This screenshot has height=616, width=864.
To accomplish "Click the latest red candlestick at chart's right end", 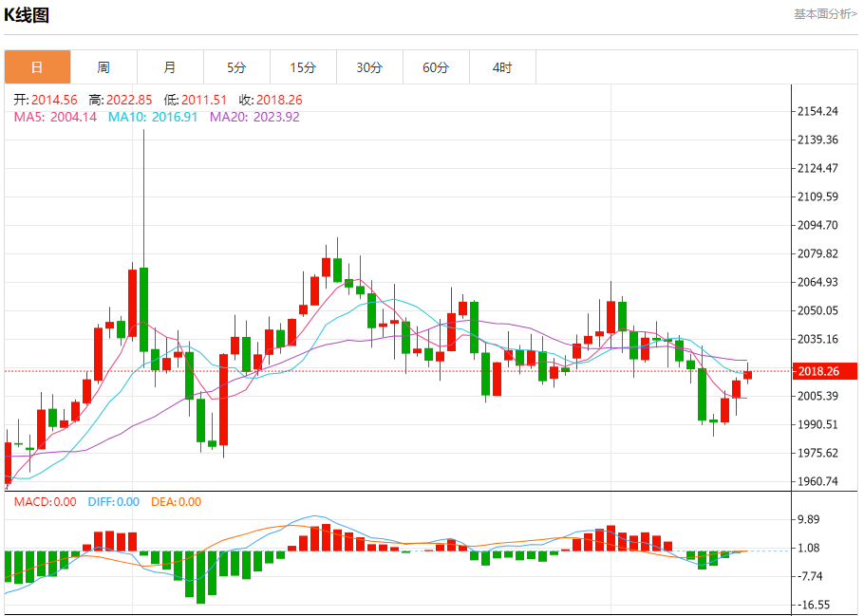I will point(748,375).
